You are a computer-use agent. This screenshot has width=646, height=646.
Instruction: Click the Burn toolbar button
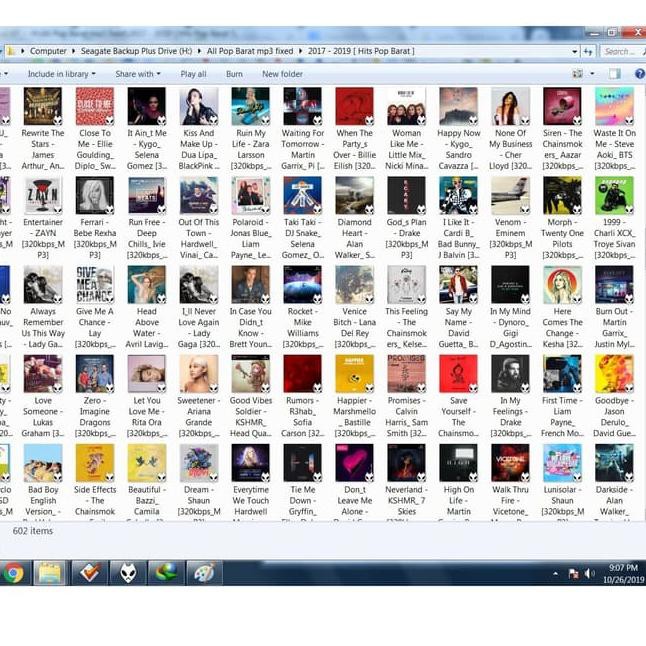tap(234, 74)
